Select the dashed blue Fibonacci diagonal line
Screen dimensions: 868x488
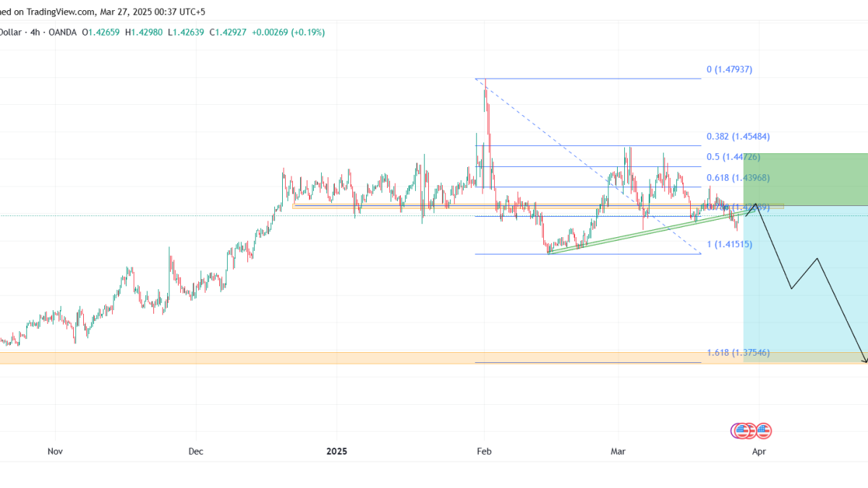(x=587, y=165)
